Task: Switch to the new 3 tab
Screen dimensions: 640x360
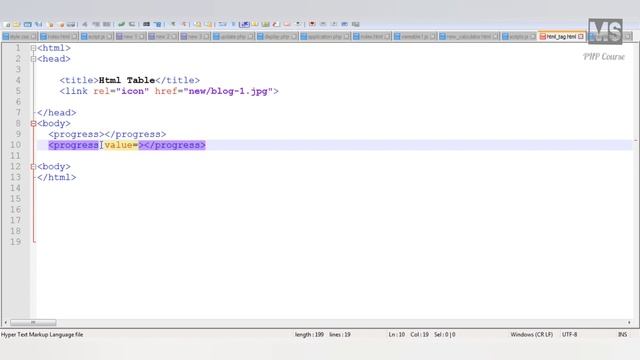Action: pos(195,37)
